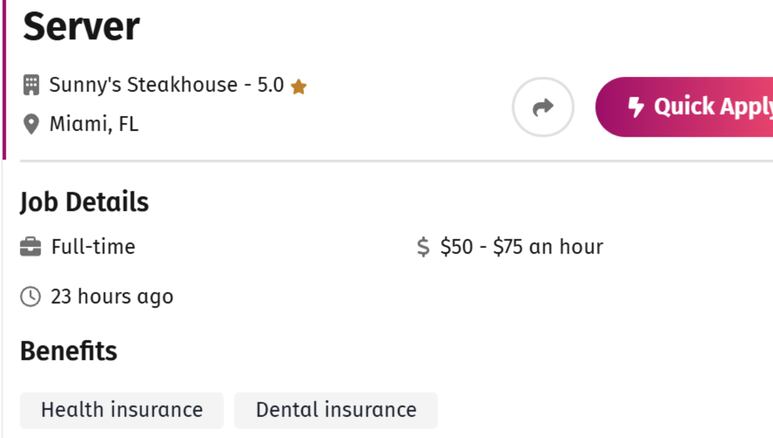Image resolution: width=773 pixels, height=438 pixels.
Task: Click the gold star rating icon
Action: point(298,87)
